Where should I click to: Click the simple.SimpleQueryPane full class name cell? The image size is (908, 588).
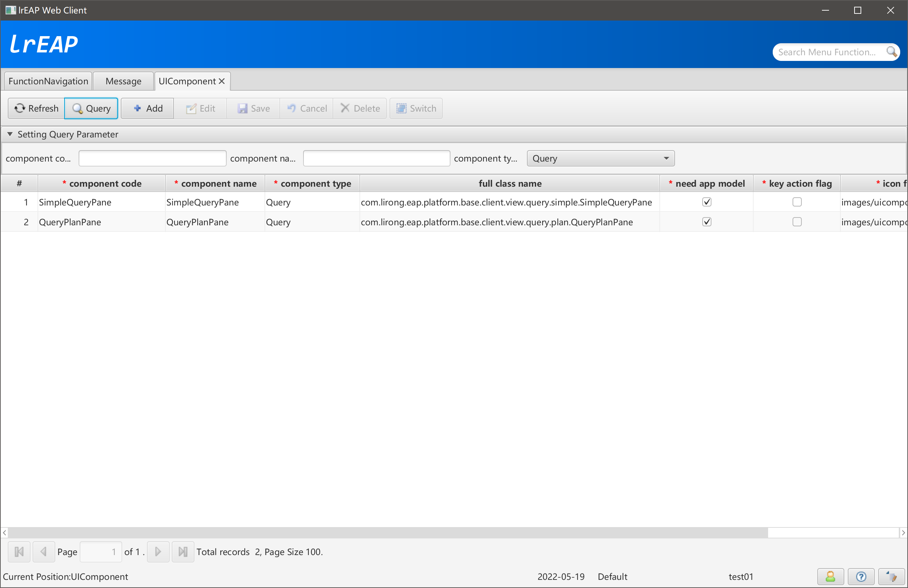coord(510,202)
